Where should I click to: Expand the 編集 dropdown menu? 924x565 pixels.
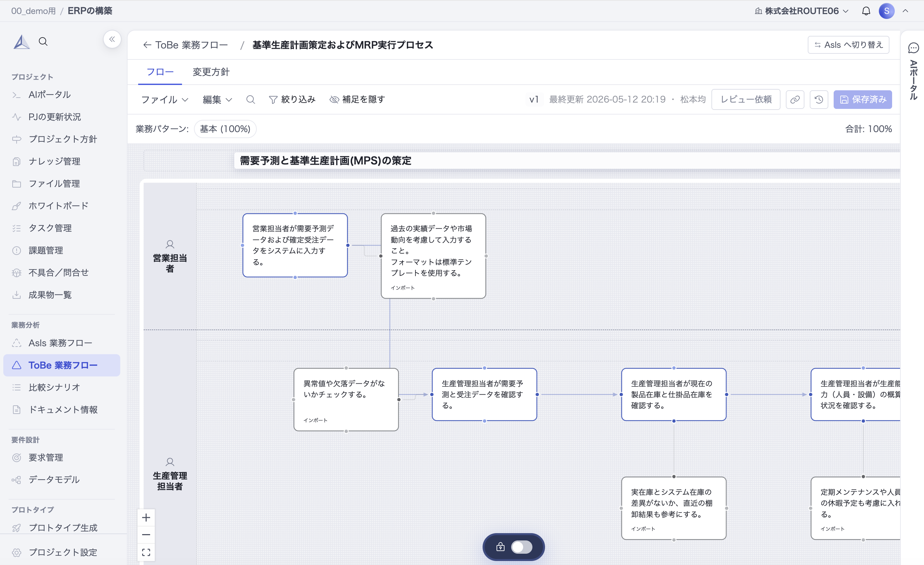(x=218, y=99)
